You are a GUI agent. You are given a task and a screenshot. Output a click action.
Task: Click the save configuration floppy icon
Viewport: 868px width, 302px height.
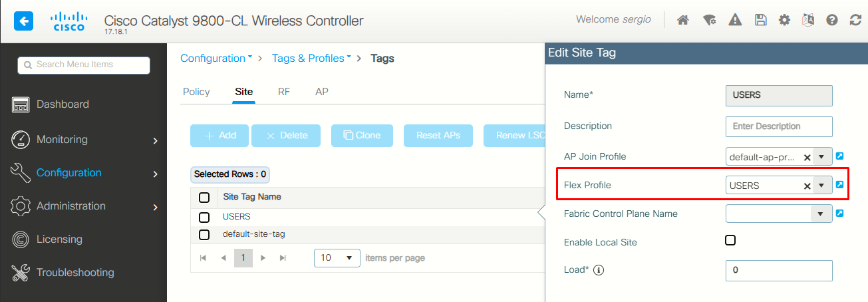[x=761, y=20]
